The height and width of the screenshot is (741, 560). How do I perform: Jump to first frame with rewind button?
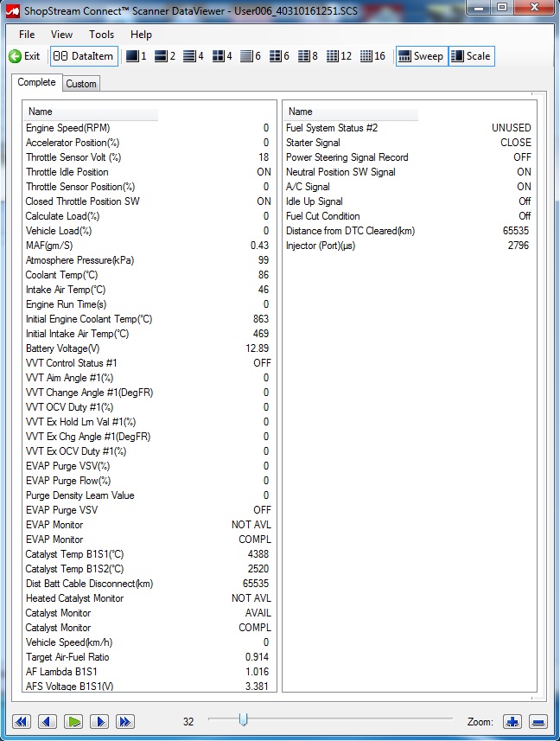tap(21, 722)
